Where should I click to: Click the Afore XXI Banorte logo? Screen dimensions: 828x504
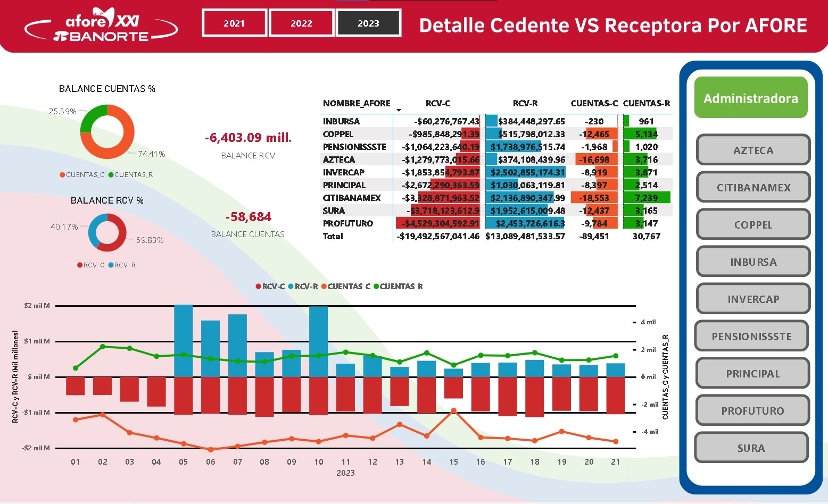[x=101, y=27]
